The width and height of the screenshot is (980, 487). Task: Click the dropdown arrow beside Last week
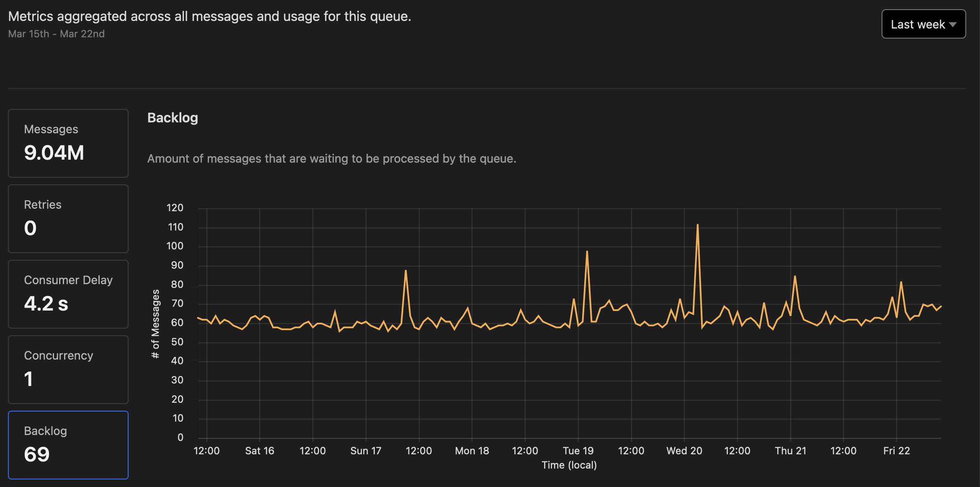pyautogui.click(x=953, y=25)
